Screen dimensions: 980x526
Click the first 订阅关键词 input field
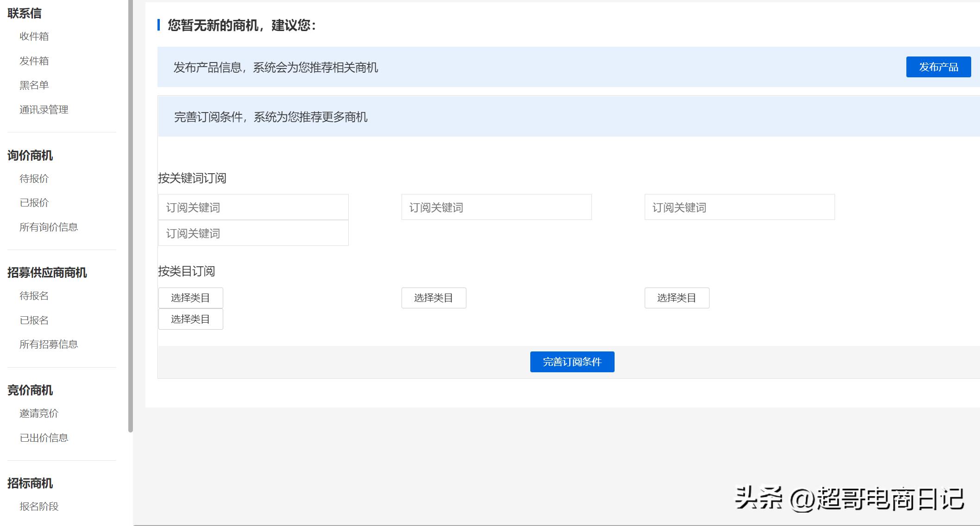click(x=253, y=207)
